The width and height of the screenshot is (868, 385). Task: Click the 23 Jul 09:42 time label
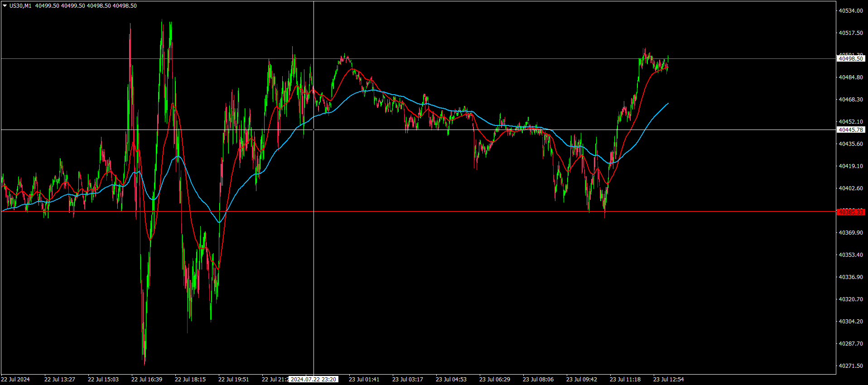point(582,380)
